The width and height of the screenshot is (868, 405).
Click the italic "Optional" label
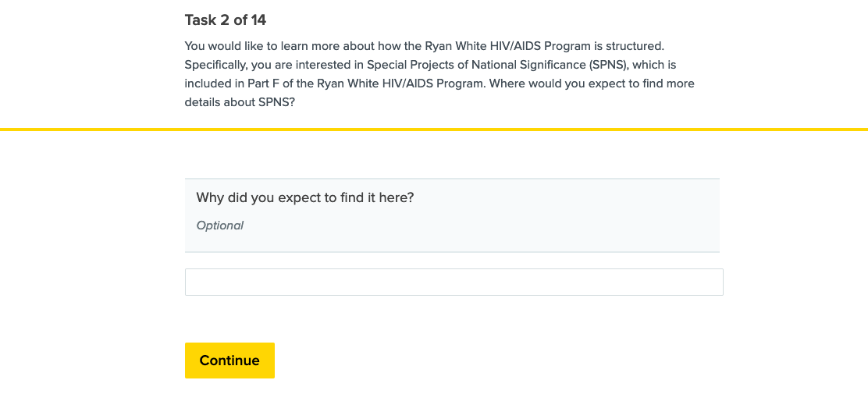click(x=220, y=226)
